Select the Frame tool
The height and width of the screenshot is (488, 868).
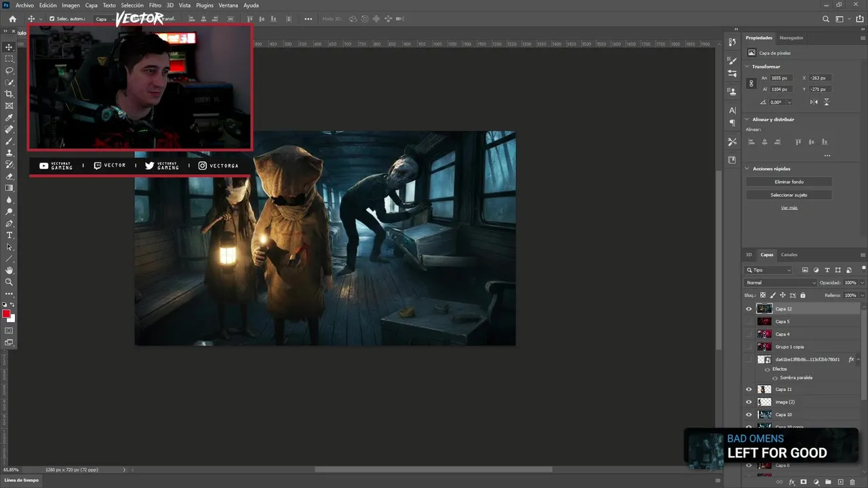click(9, 106)
